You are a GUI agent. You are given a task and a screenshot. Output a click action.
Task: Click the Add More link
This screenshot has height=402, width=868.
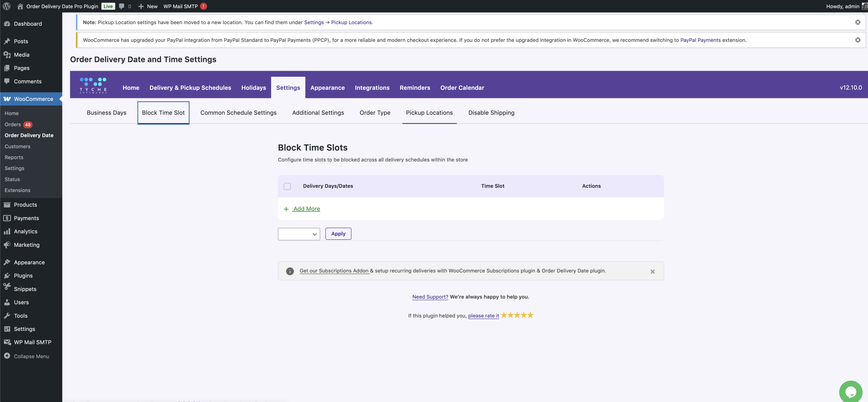click(x=306, y=209)
